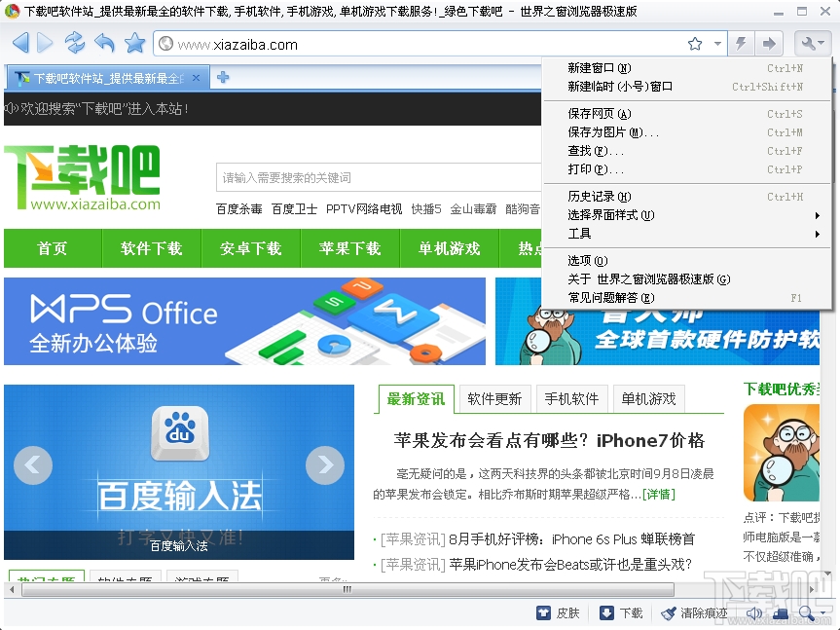Open 苹果iPhone发布会Beats article link
840x630 pixels.
point(570,564)
